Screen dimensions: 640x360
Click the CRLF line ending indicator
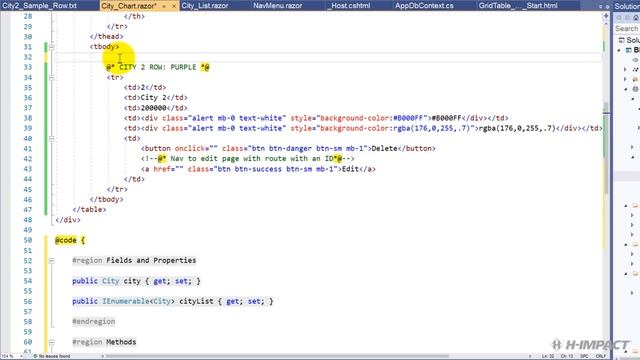601,356
